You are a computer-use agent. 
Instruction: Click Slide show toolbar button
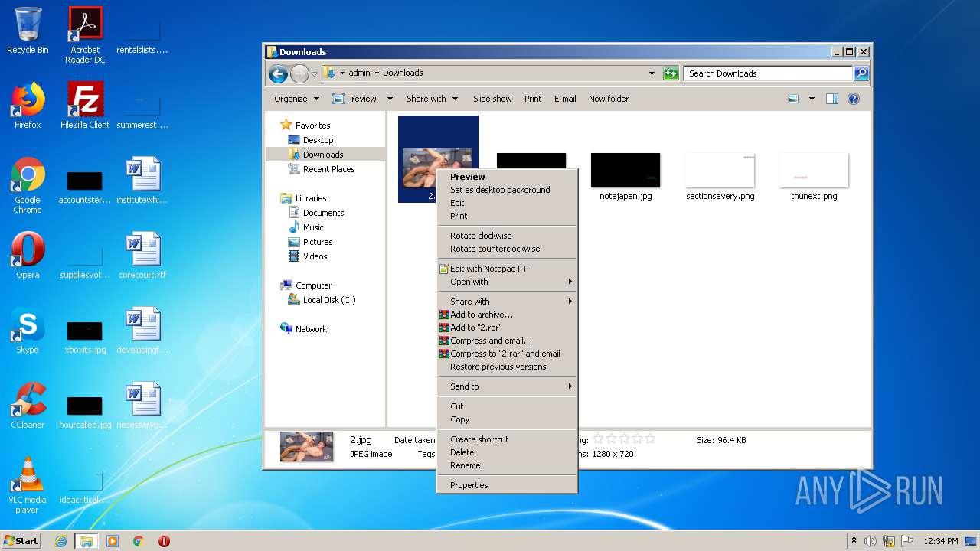(492, 99)
